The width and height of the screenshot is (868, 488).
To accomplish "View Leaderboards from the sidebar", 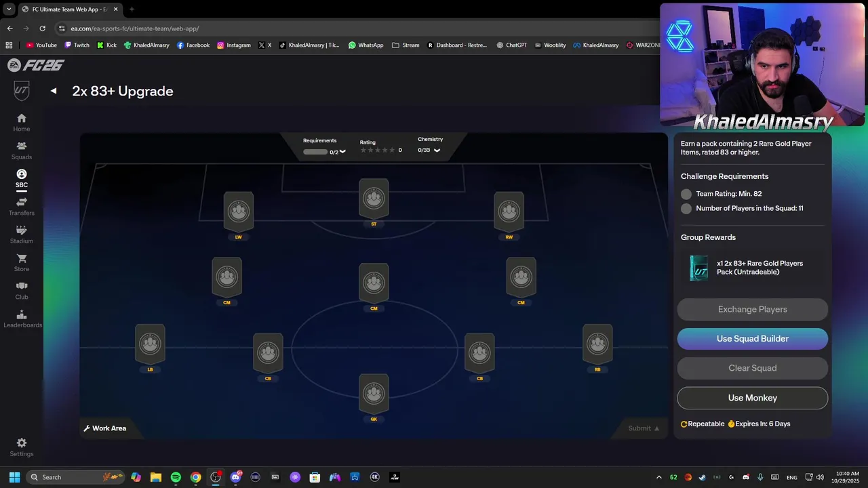I will [x=22, y=319].
